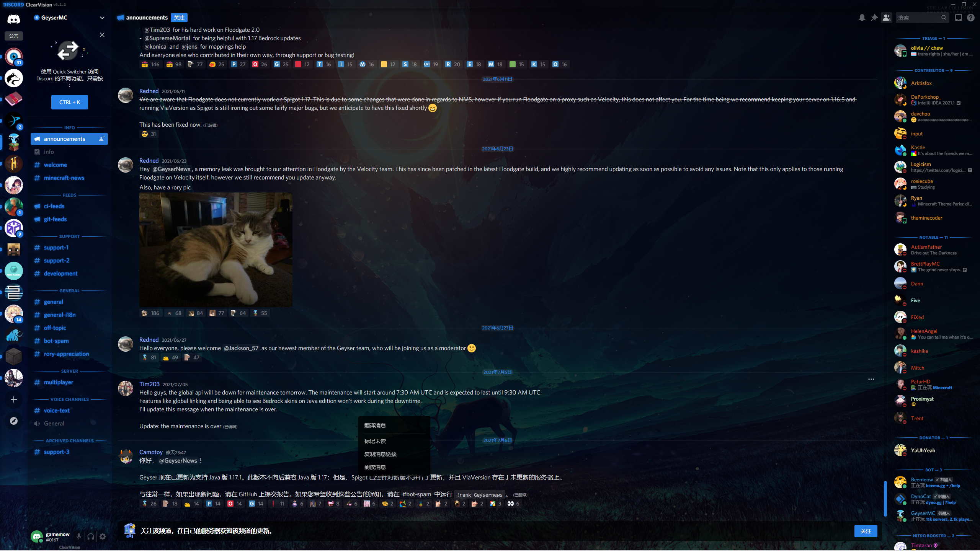Screen dimensions: 980x551
Task: Toggle sunglasses reaction with 31 count
Action: coord(149,134)
